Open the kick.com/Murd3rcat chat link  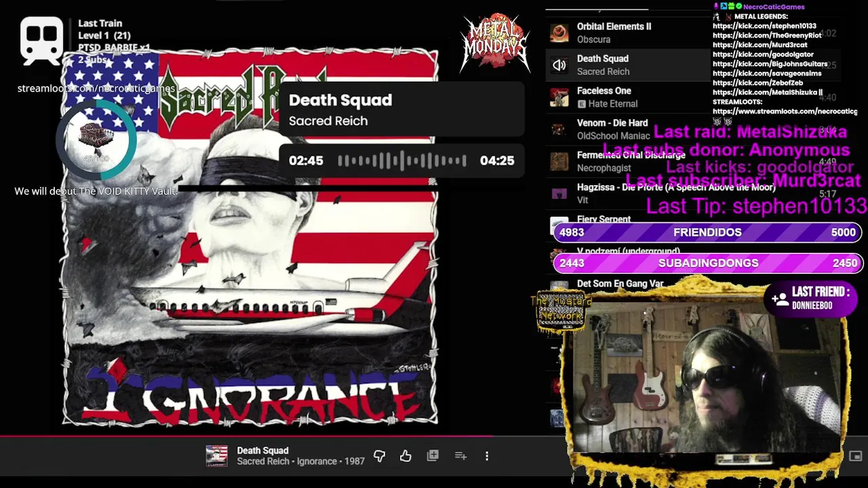coord(760,45)
